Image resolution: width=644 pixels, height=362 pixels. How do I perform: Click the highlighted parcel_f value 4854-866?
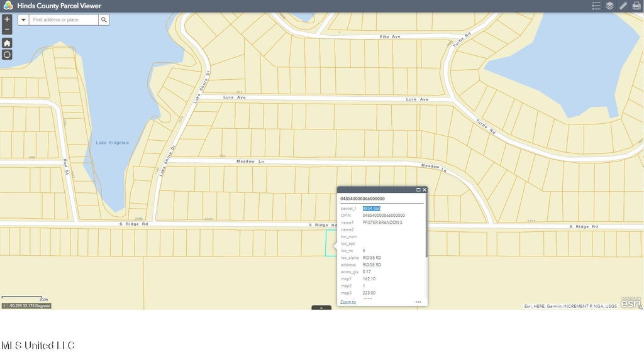click(x=371, y=208)
